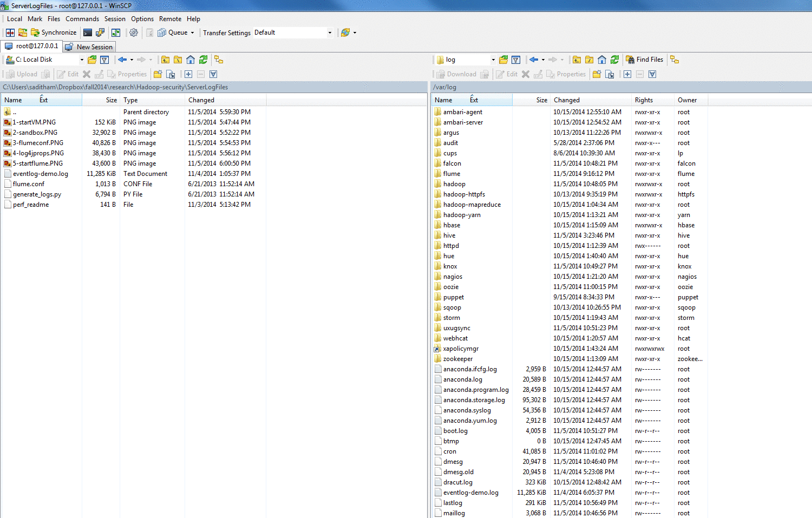Expand local panel back history dropdown
812x518 pixels.
(132, 60)
